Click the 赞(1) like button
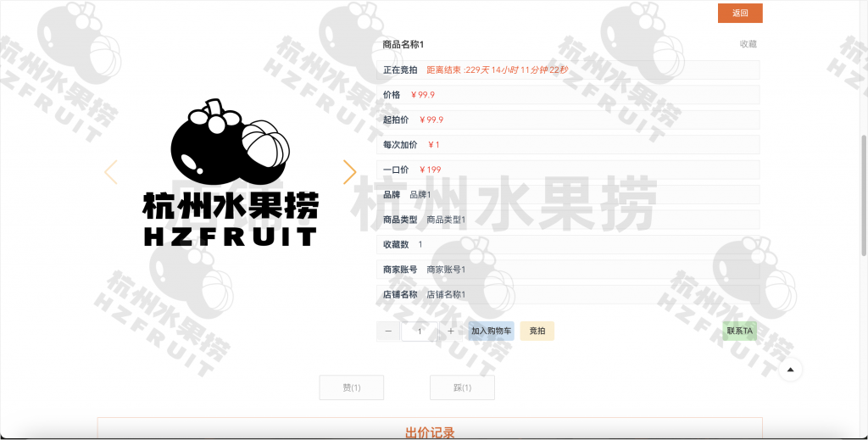Image resolution: width=868 pixels, height=440 pixels. 352,387
